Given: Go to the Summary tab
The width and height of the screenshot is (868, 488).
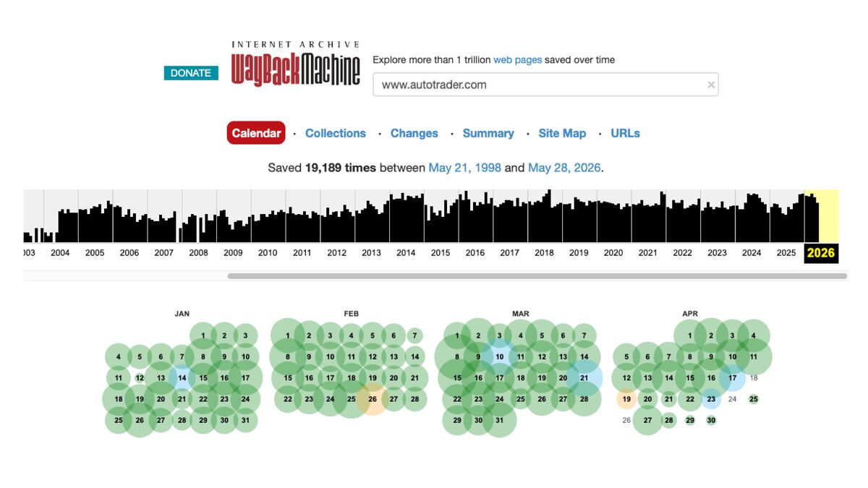Looking at the screenshot, I should 488,133.
